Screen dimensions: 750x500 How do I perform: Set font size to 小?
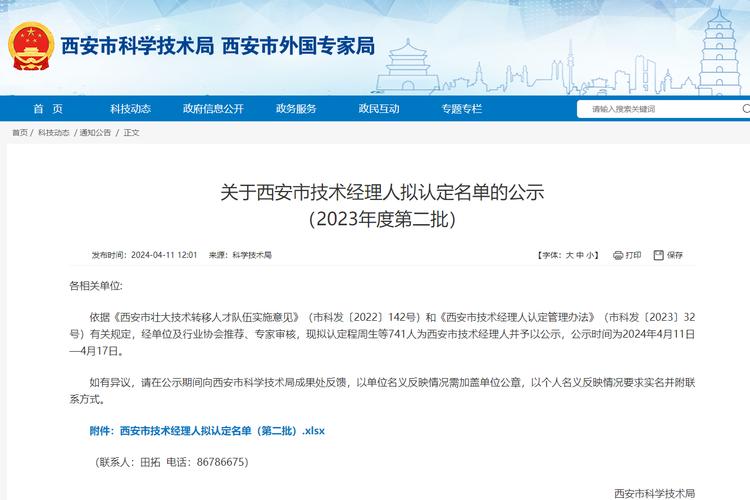click(x=590, y=255)
